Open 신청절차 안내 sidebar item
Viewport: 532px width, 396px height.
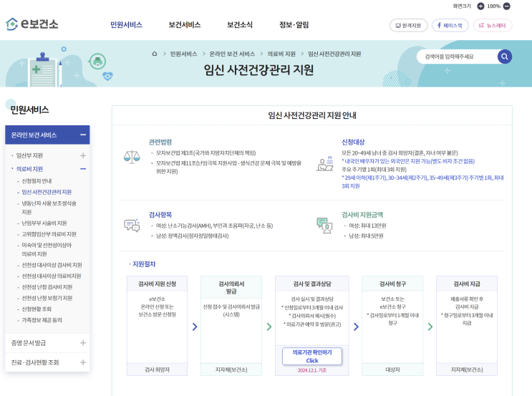pos(37,181)
